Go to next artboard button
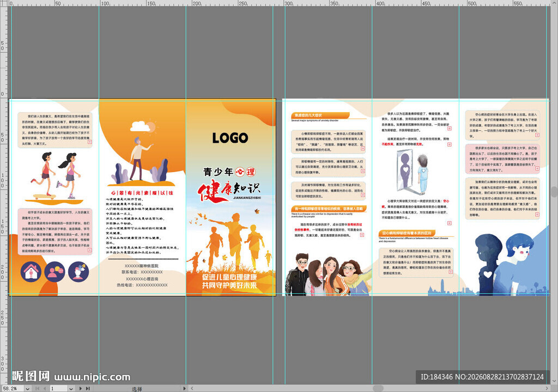 tap(81, 389)
